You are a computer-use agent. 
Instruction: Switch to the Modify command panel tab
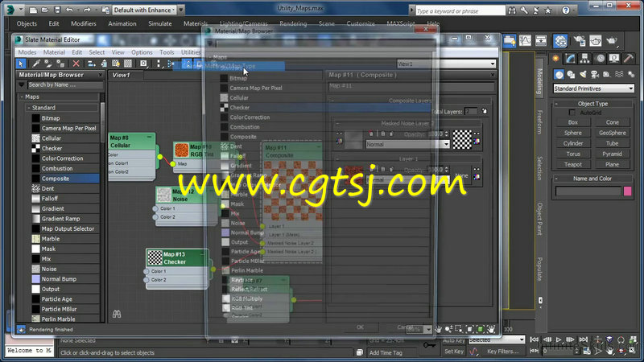coord(571,59)
